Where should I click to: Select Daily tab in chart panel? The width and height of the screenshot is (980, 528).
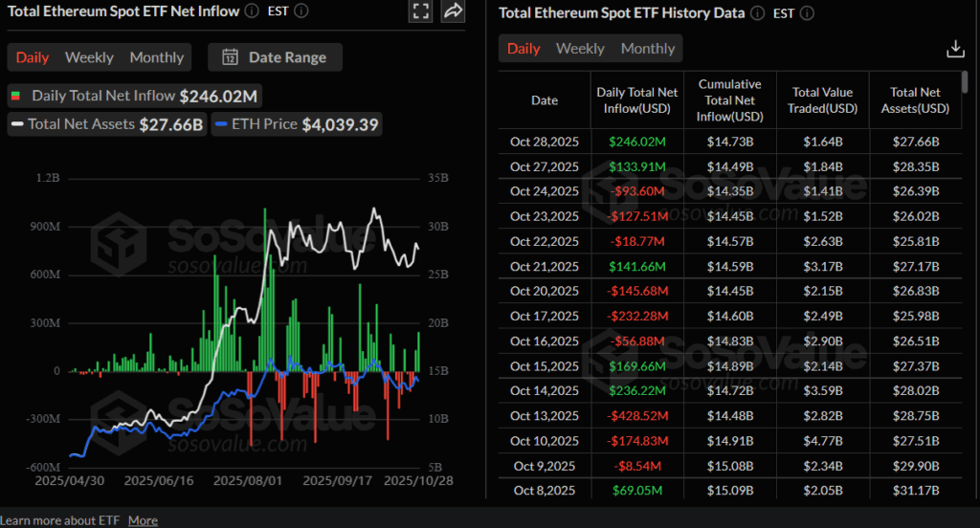[x=33, y=57]
